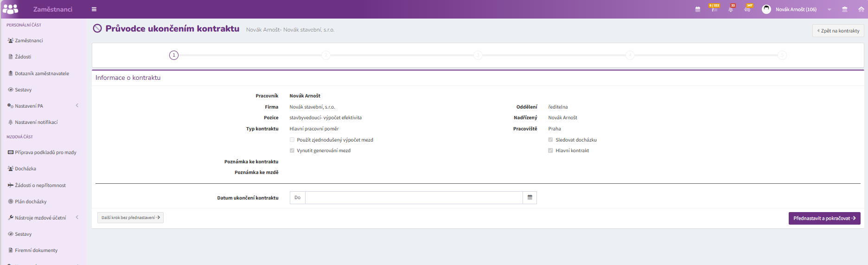Select 'Žádosti o nepřítomnost' sidebar item
The width and height of the screenshot is (868, 265).
(40, 185)
